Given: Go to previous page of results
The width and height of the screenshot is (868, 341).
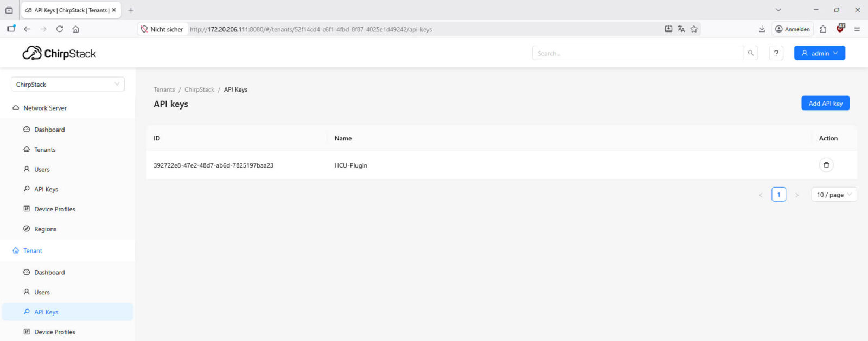Looking at the screenshot, I should (761, 195).
